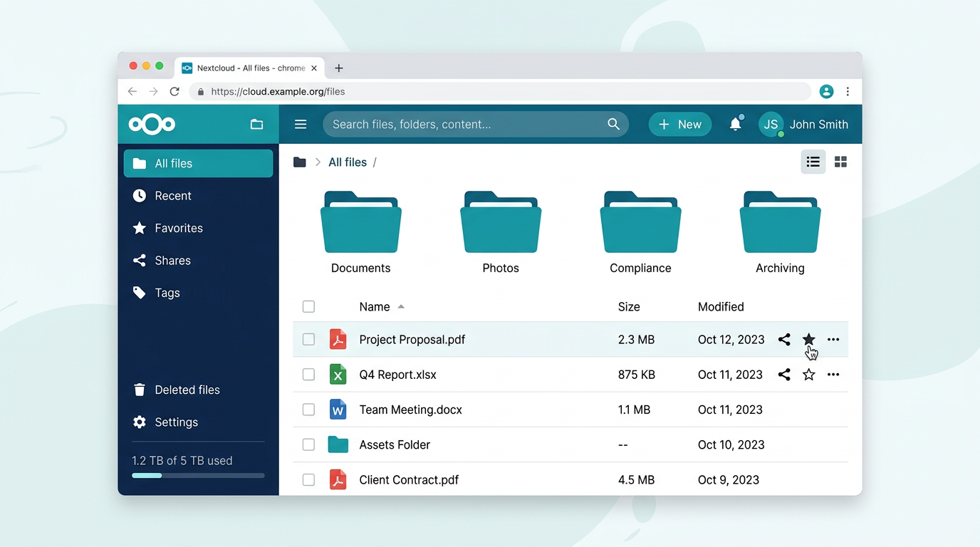Open the share icon for Project Proposal.pdf
The height and width of the screenshot is (547, 980).
784,340
